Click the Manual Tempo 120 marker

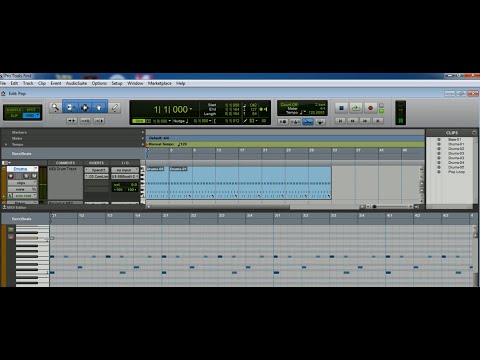167,144
